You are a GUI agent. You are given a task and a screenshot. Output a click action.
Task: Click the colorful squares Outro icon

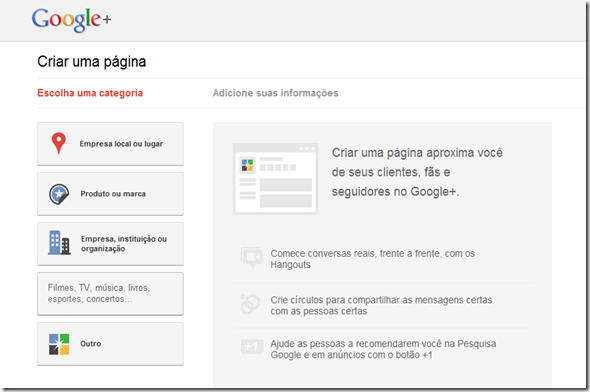point(59,344)
